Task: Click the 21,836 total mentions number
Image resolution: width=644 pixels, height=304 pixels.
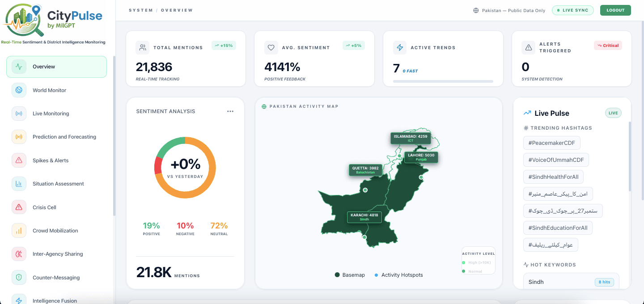Action: pyautogui.click(x=154, y=67)
